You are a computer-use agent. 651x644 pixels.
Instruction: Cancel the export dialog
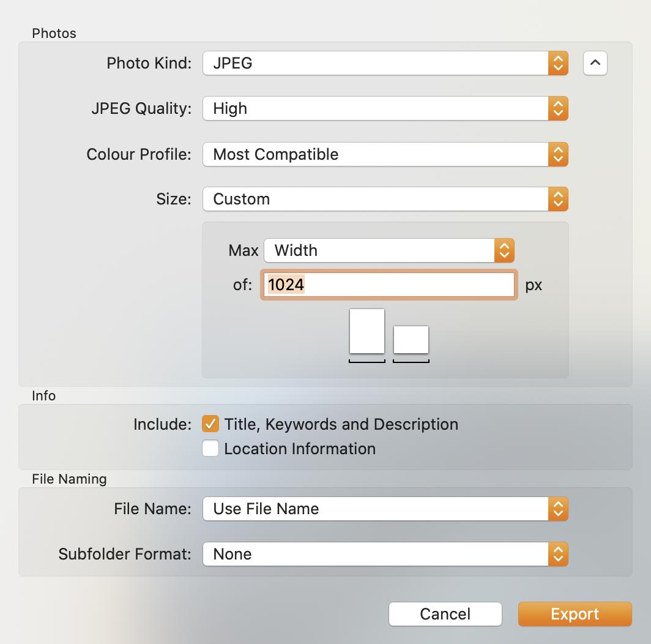(445, 614)
